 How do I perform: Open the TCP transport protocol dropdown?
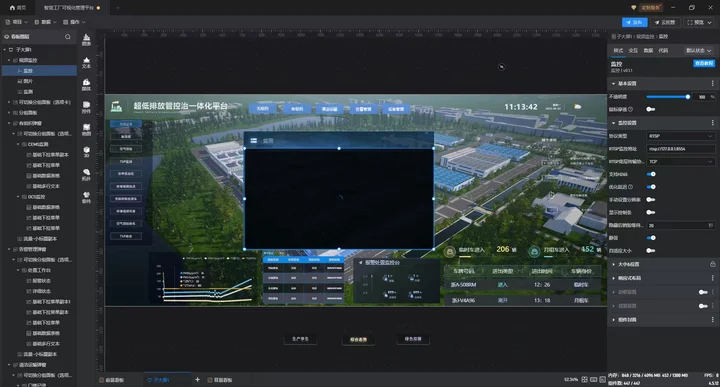[681, 162]
